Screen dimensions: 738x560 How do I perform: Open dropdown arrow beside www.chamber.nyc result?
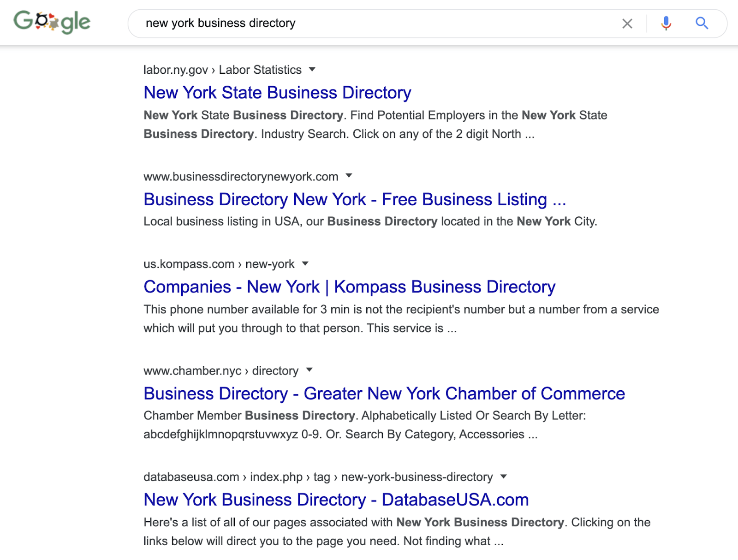pyautogui.click(x=309, y=370)
